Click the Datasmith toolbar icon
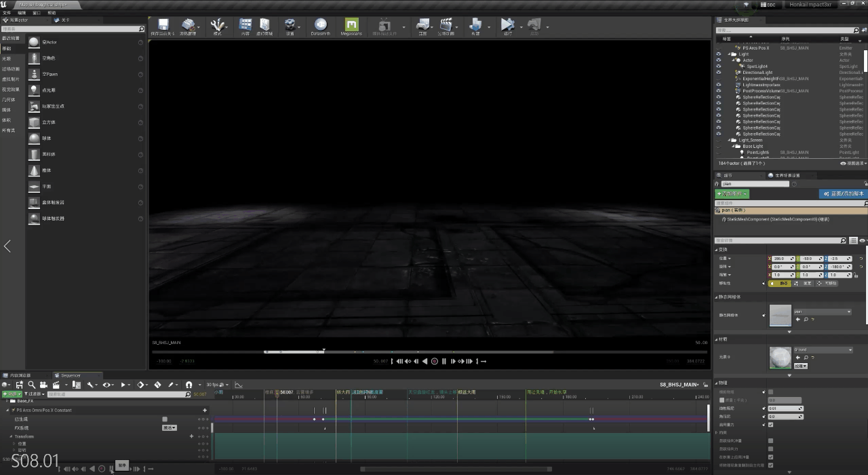 [x=320, y=25]
